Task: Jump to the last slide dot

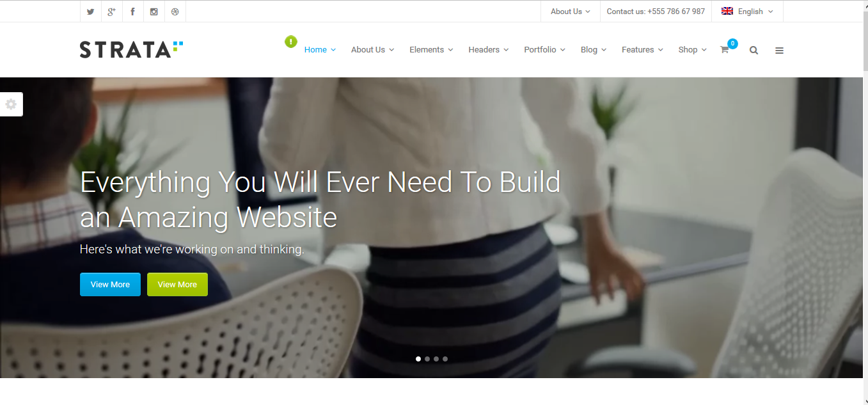Action: 445,359
